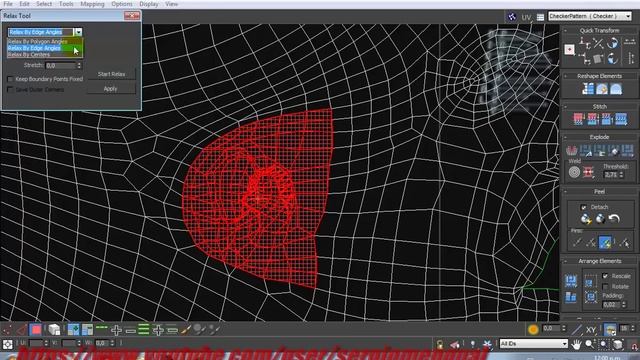Click the Relax Until Flat icon

(602, 89)
